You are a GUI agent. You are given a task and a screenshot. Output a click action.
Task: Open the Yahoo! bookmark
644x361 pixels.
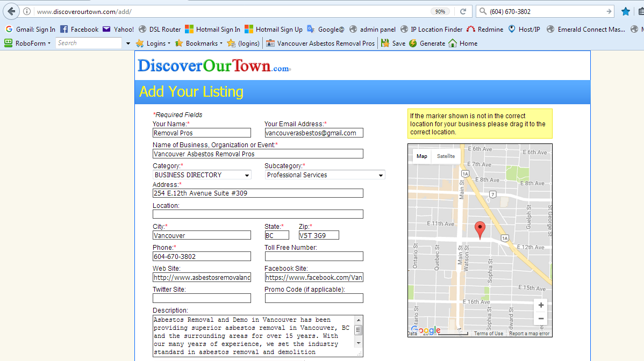click(x=118, y=30)
